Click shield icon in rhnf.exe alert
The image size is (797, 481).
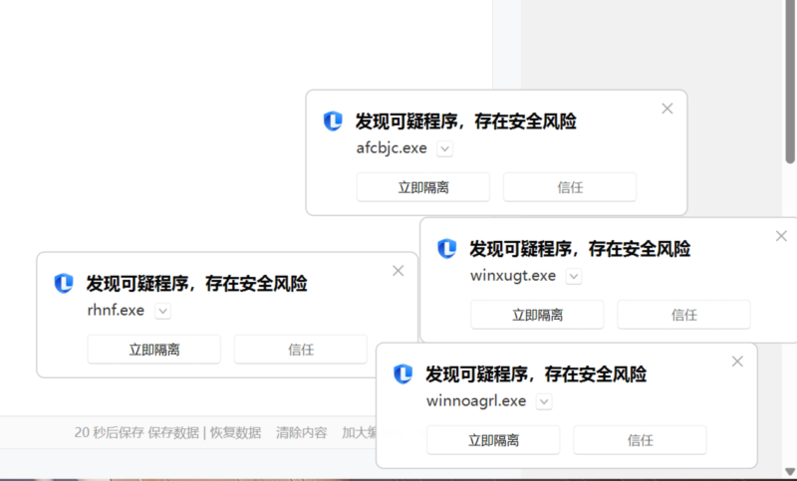point(64,283)
